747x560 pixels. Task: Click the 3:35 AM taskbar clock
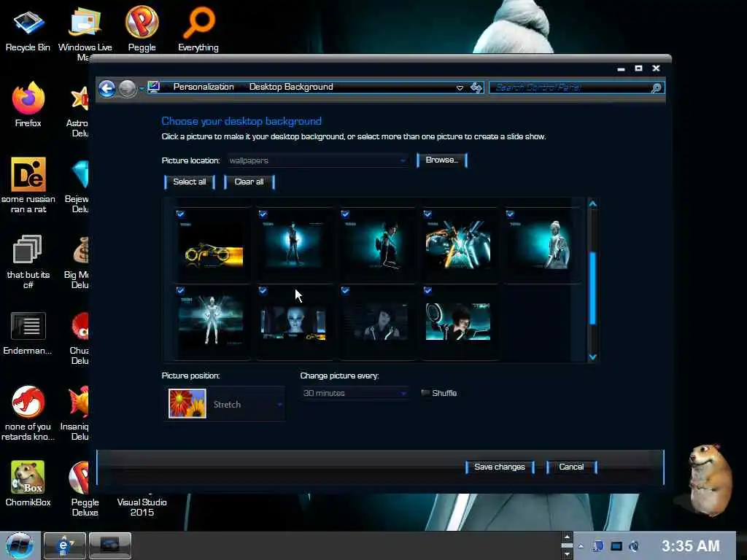[690, 545]
